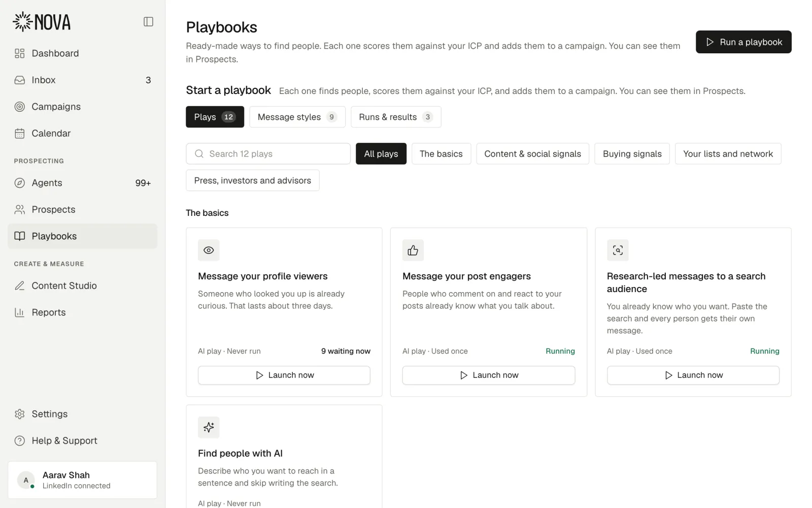Click the NOVA logo

click(42, 22)
